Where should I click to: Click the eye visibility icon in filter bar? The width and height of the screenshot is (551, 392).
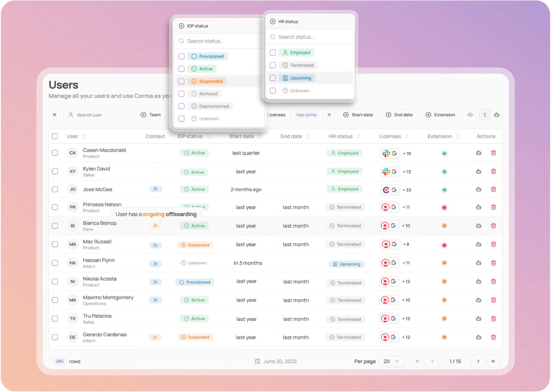470,115
